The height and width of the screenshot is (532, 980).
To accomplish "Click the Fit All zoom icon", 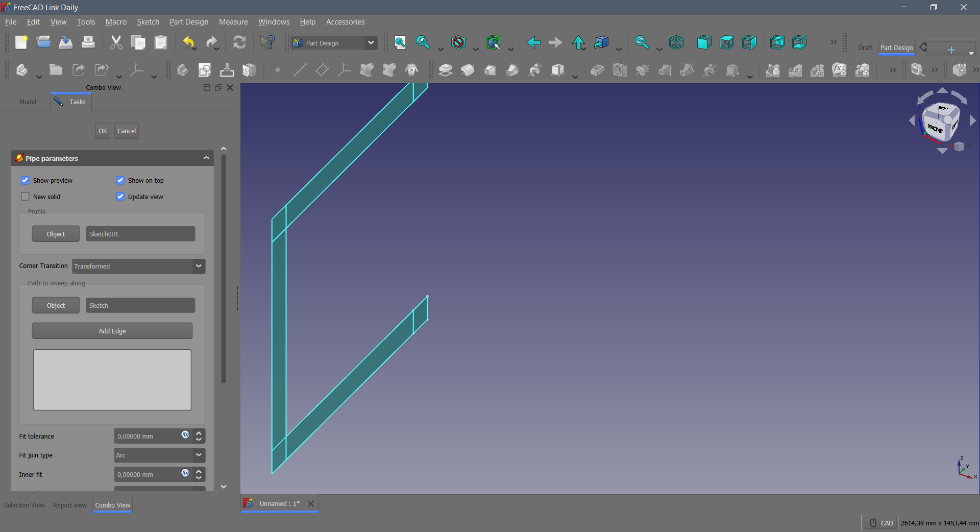I will [x=400, y=42].
